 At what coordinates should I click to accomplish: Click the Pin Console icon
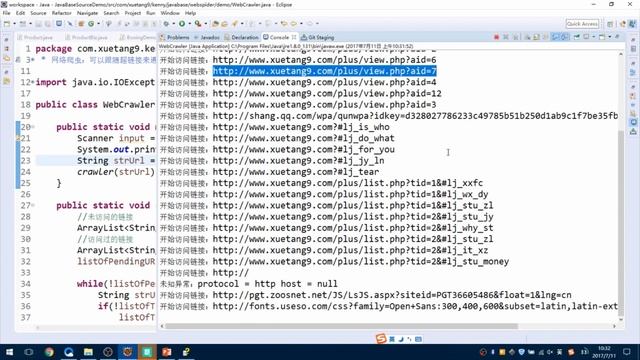576,37
